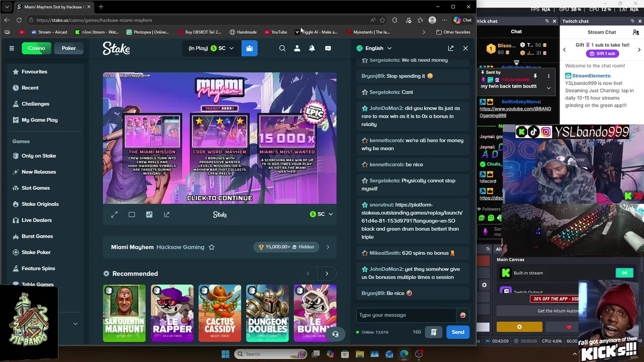Expand the Kick pinned message
Screen dimensions: 644x362
point(548,88)
